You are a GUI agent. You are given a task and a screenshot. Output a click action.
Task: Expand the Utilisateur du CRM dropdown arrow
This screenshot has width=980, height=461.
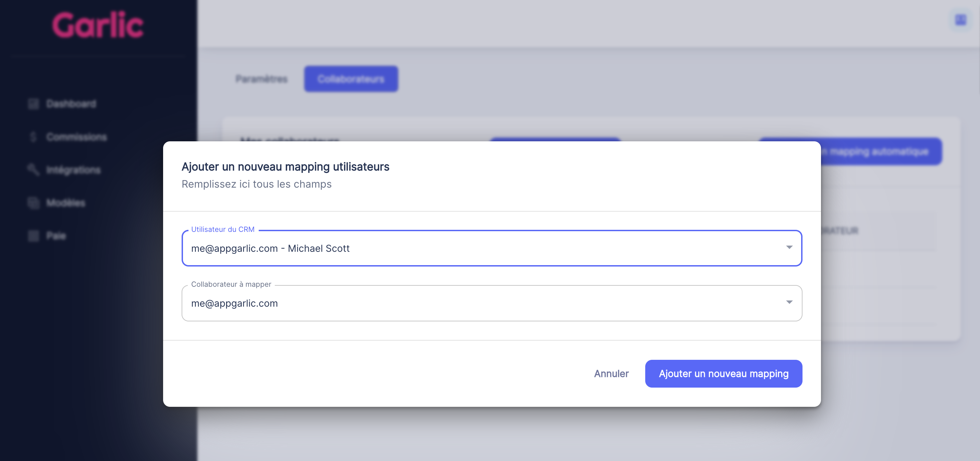(789, 247)
